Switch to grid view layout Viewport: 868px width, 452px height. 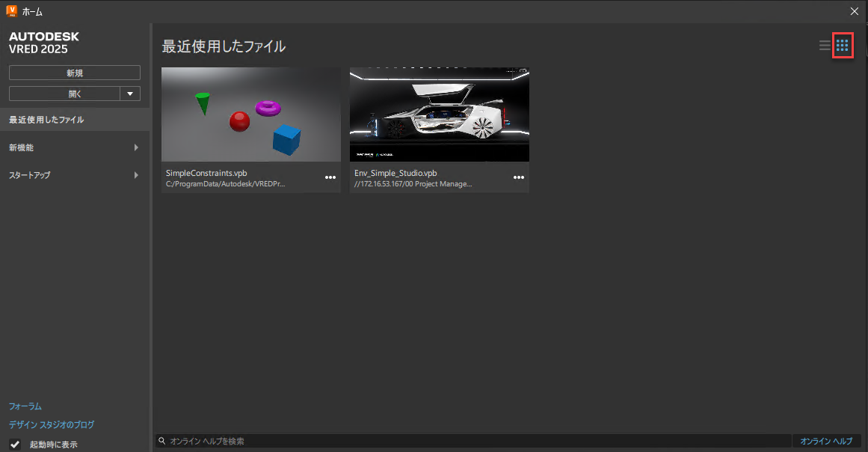click(843, 45)
